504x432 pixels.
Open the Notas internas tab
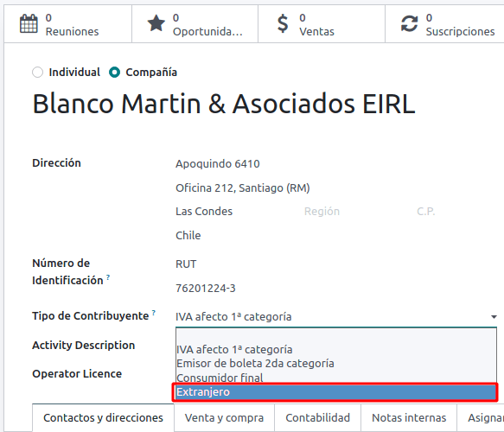(x=409, y=417)
